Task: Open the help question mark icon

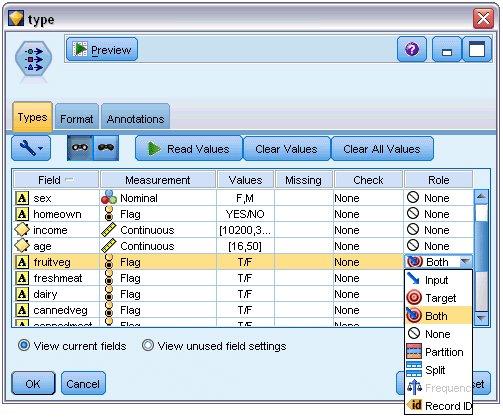Action: pos(412,50)
